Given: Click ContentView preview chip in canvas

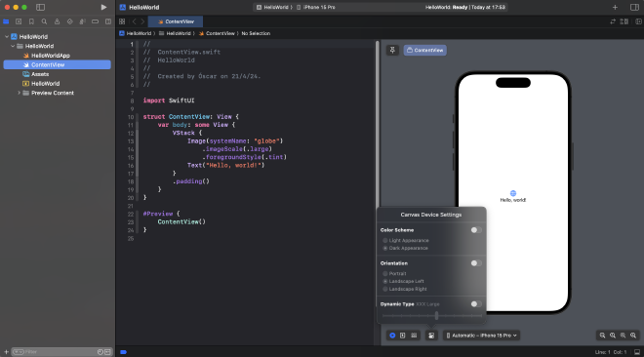Looking at the screenshot, I should tap(424, 50).
